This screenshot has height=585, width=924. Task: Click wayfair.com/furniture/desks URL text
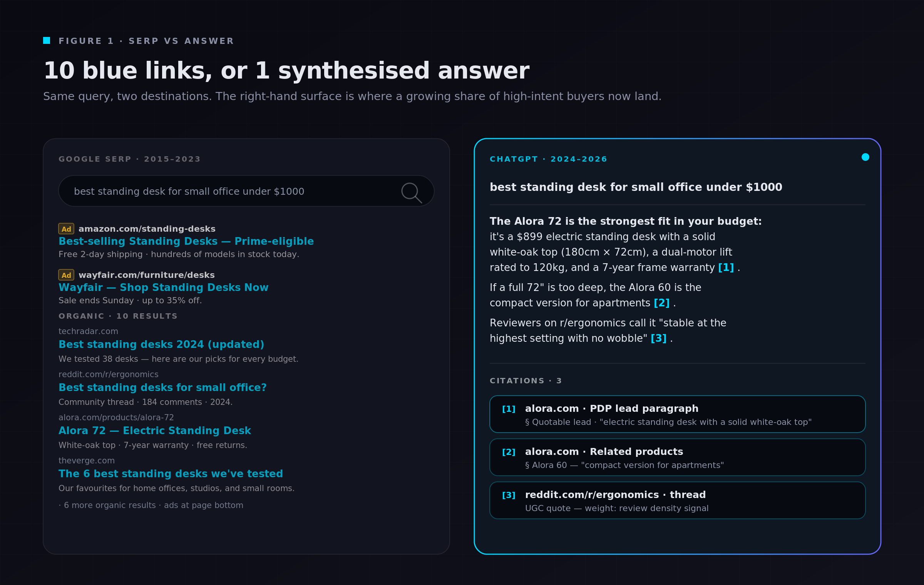(147, 275)
